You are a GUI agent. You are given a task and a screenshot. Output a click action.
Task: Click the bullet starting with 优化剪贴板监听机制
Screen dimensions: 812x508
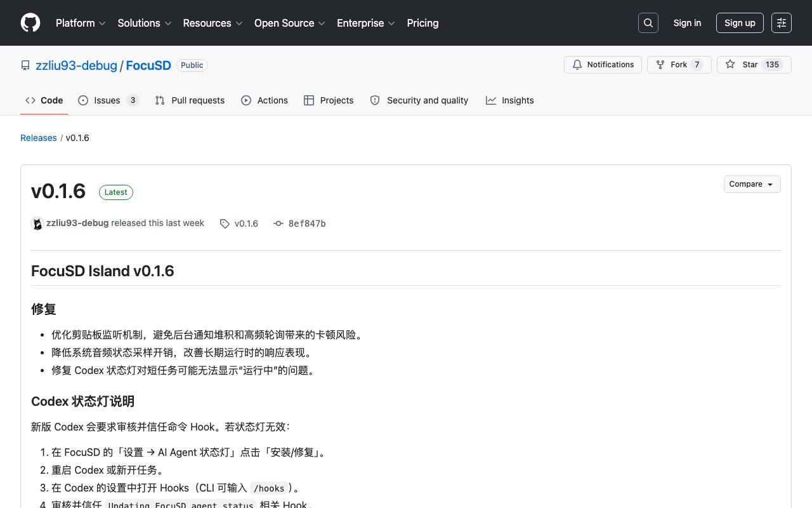click(x=209, y=335)
